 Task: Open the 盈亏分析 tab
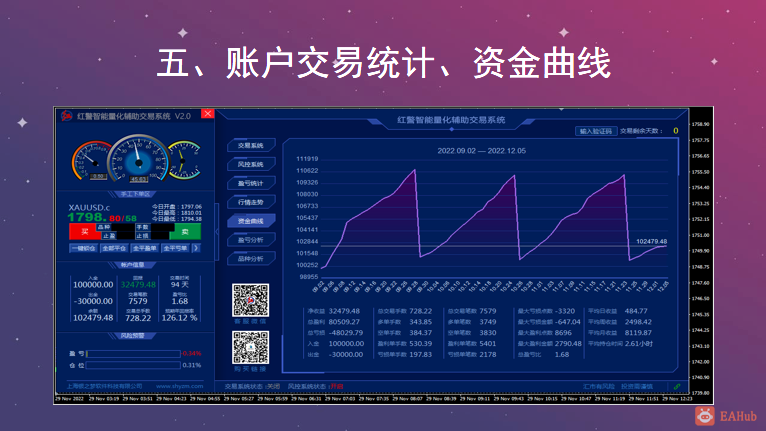coord(251,240)
